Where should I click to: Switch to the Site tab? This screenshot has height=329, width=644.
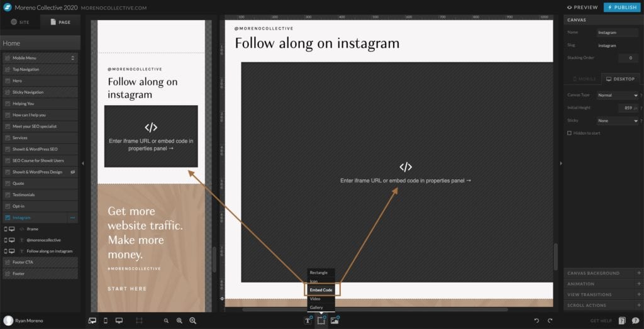[x=20, y=22]
